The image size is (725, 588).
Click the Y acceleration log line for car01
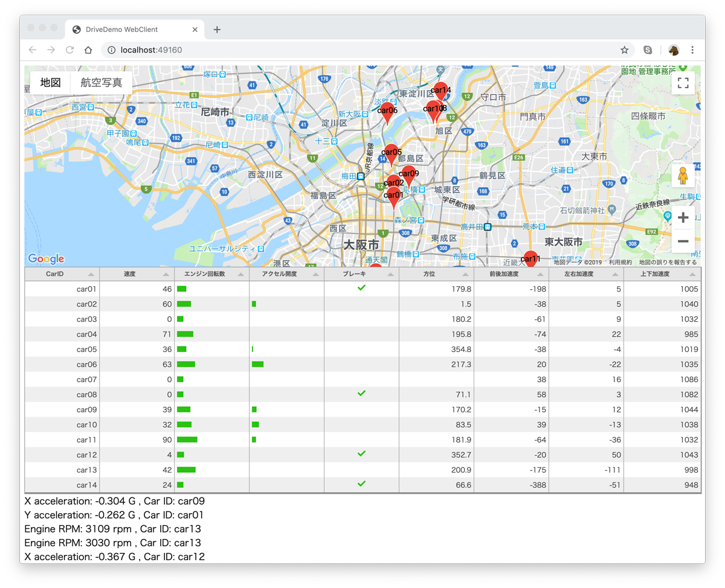click(114, 515)
